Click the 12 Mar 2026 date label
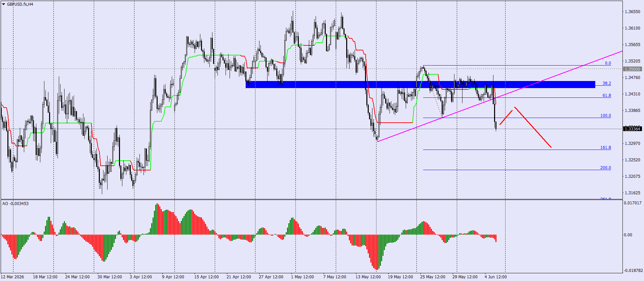 click(12, 277)
